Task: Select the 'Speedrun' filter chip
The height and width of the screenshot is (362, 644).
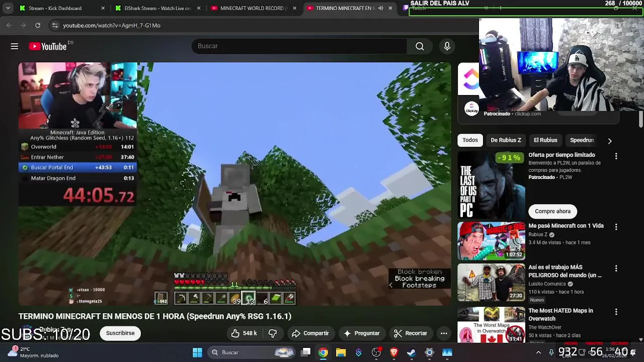Action: pyautogui.click(x=582, y=140)
